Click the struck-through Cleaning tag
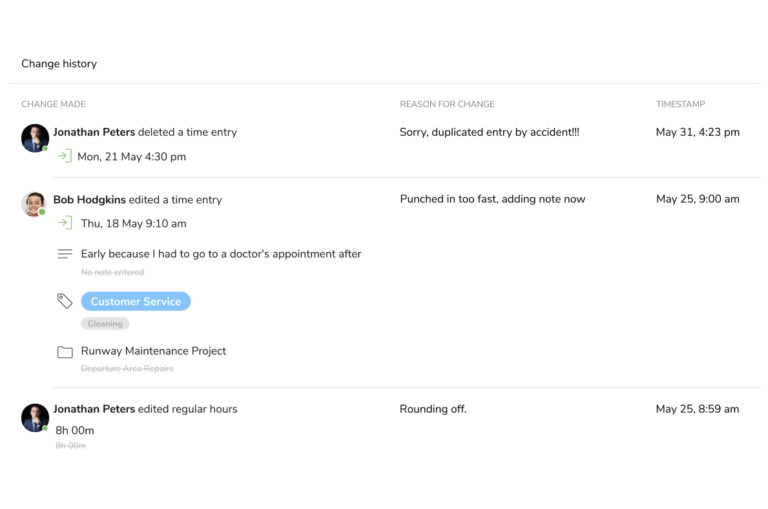Viewport: 768px width, 509px height. pos(105,324)
